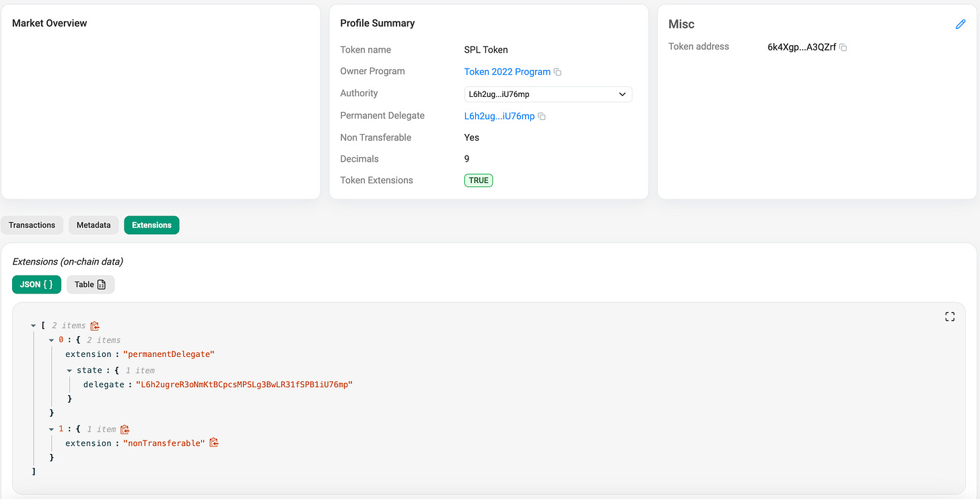Viewport: 980px width, 499px height.
Task: Click the clipboard icon next to item 1
Action: coord(125,429)
